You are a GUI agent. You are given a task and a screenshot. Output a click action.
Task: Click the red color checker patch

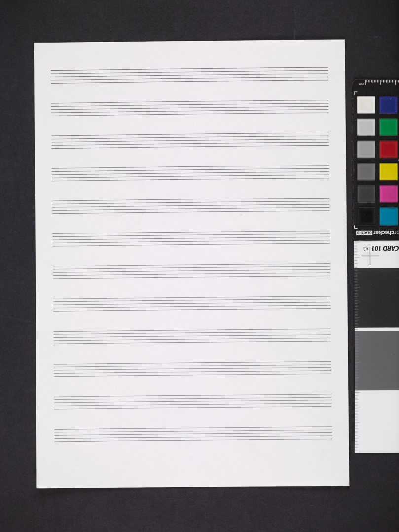[388, 150]
